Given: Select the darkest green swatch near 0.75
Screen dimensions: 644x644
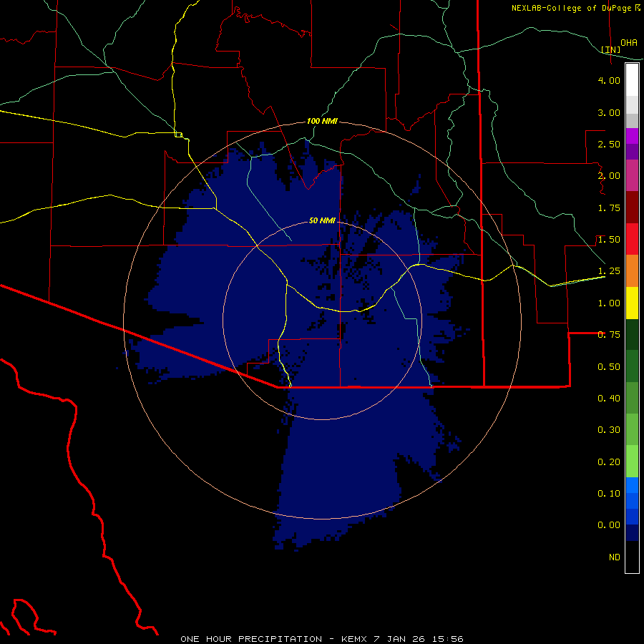Looking at the screenshot, I should [632, 334].
